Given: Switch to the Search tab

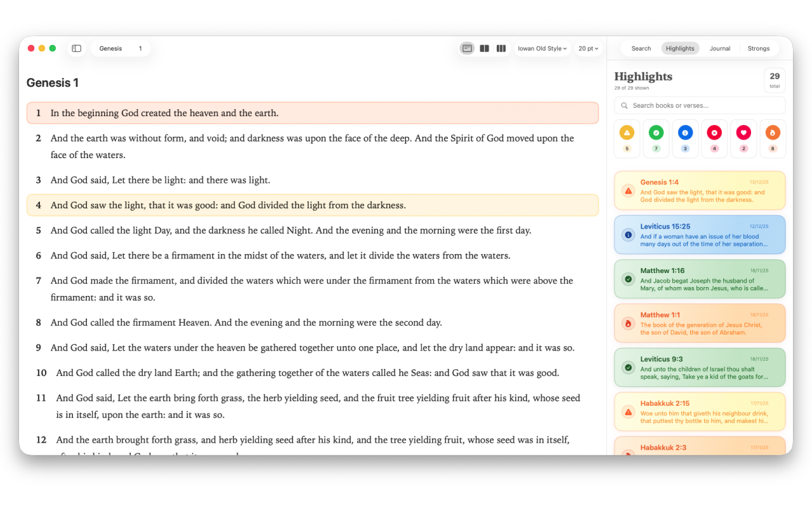Looking at the screenshot, I should click(641, 48).
